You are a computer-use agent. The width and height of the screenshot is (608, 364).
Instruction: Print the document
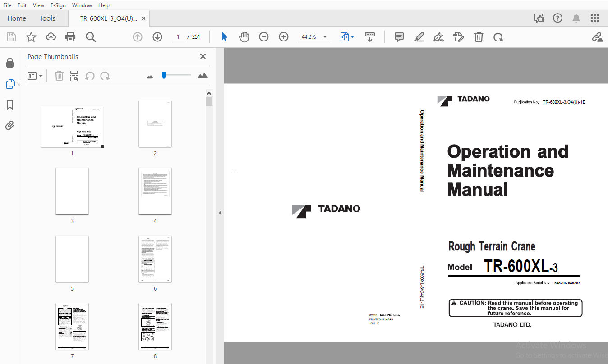pyautogui.click(x=70, y=37)
